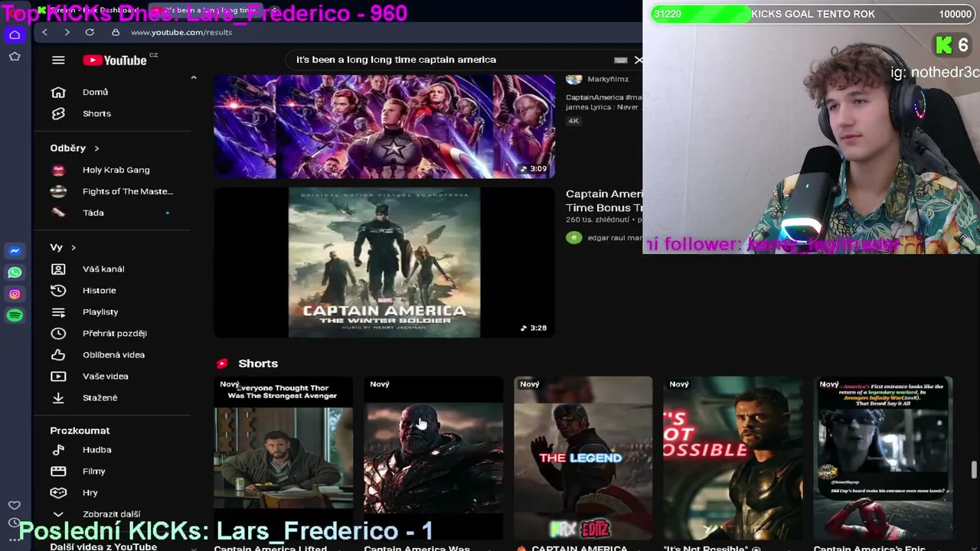Open the on-screen keyboard icon in search
The height and width of the screenshot is (551, 980).
[620, 60]
